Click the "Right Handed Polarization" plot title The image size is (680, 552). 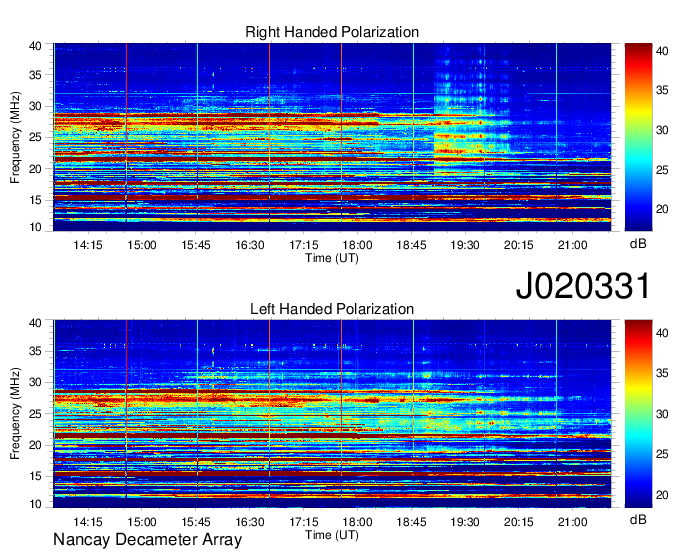[332, 32]
